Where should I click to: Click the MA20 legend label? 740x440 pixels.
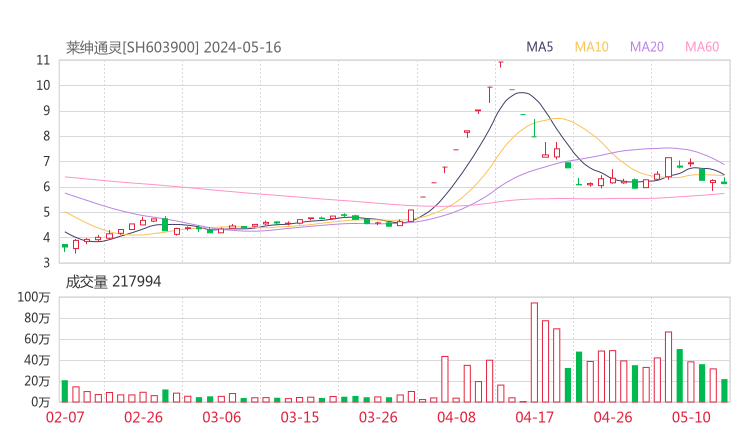647,47
